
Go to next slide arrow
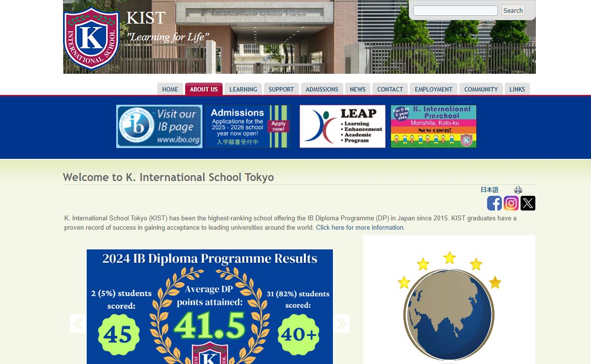(341, 324)
